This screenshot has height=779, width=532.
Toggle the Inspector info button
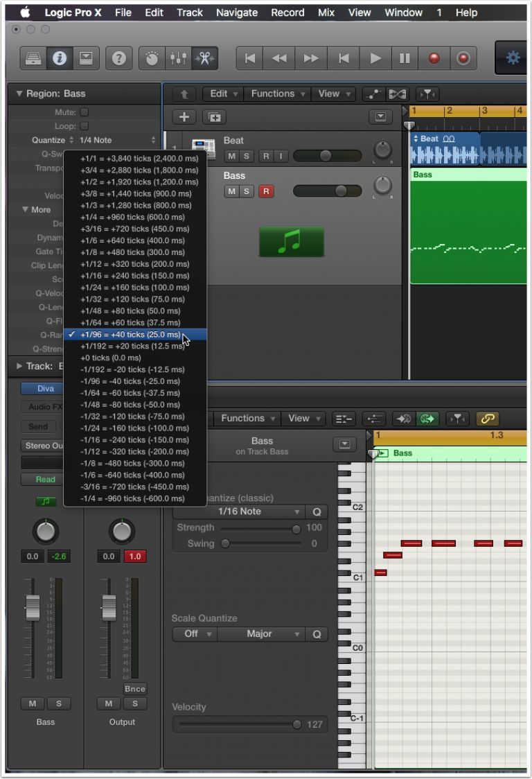coord(60,59)
